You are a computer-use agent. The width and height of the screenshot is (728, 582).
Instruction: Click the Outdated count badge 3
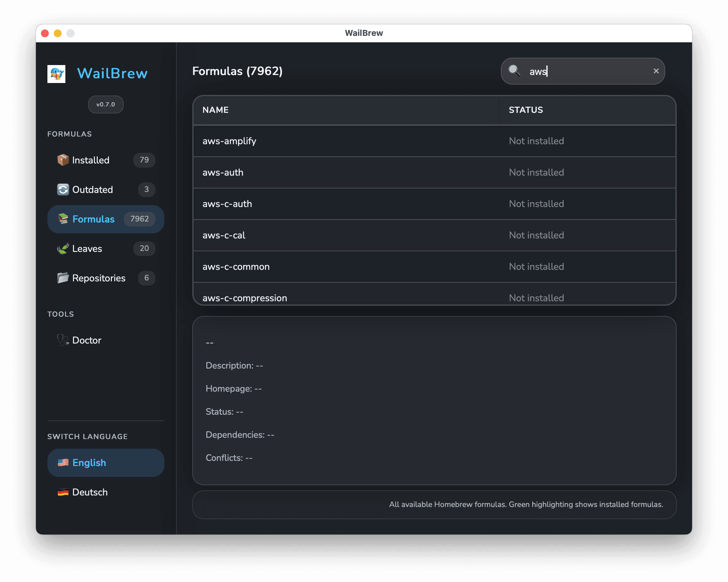[146, 189]
